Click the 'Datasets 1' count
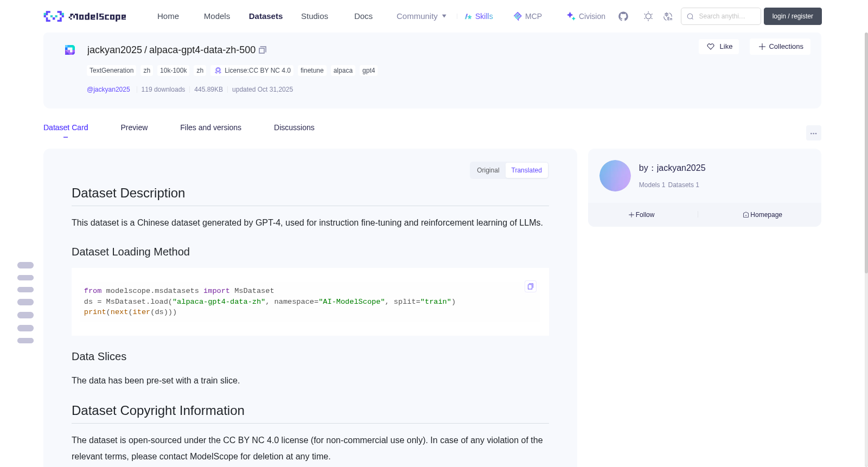The height and width of the screenshot is (467, 868). tap(684, 185)
